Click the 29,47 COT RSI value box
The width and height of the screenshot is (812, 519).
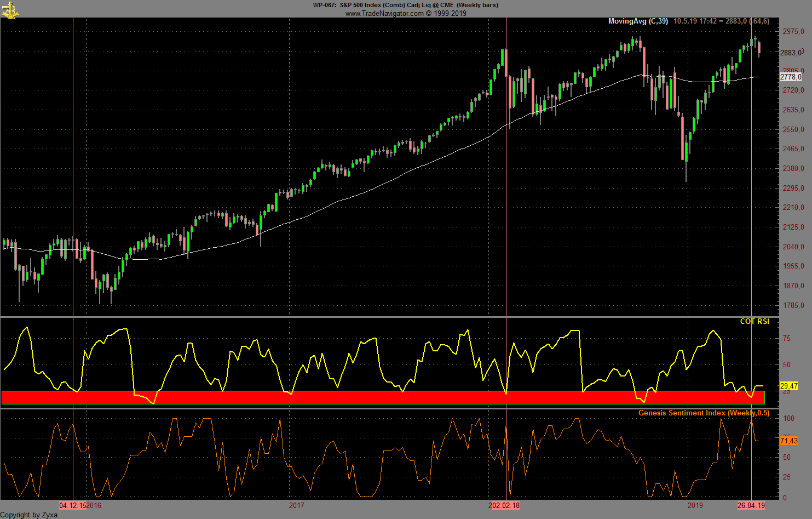(x=788, y=386)
